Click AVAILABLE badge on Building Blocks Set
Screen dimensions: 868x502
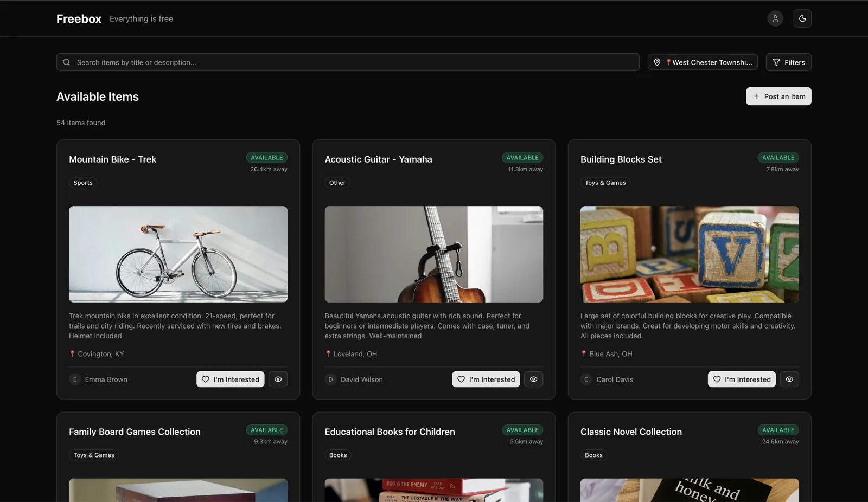coord(778,158)
